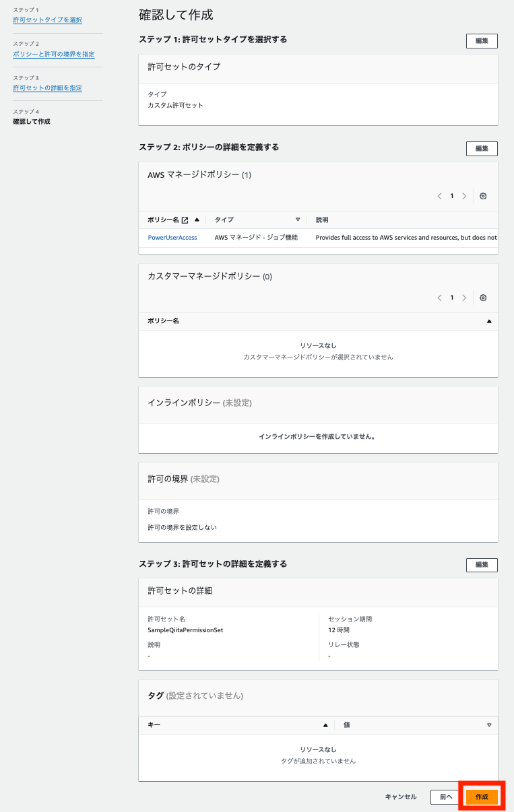Sort tags by キー column arrow
Image resolution: width=514 pixels, height=812 pixels.
pos(325,725)
